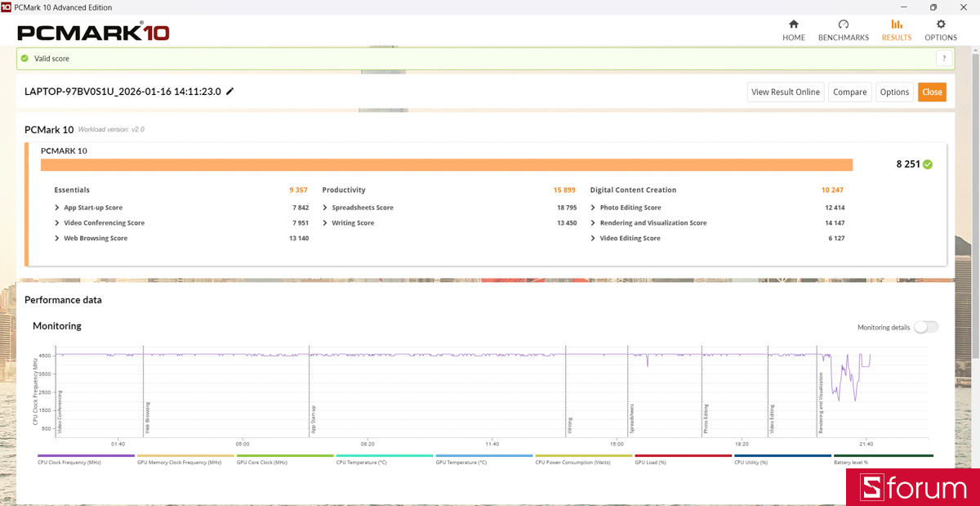The width and height of the screenshot is (980, 506).
Task: Expand Spreadsheets Score row
Action: [325, 208]
